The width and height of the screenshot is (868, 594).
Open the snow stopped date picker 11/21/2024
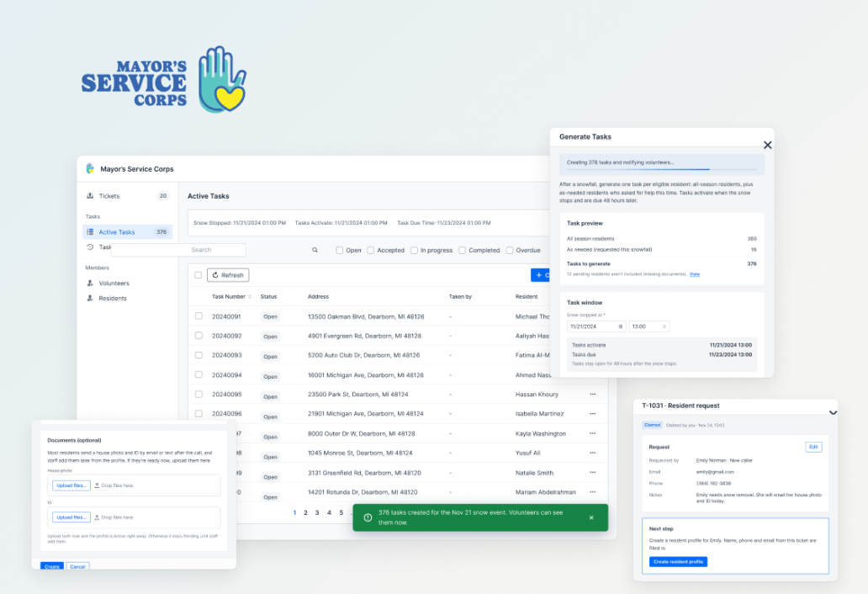pos(596,326)
